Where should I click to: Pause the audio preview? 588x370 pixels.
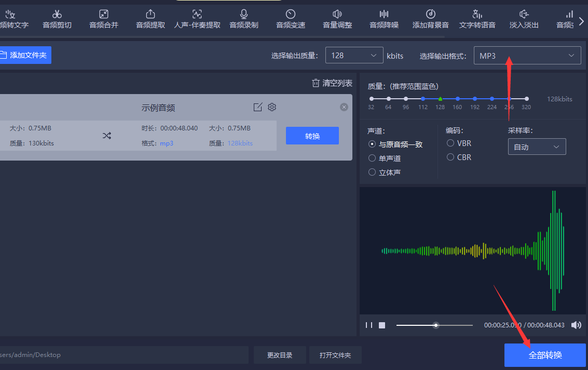[369, 325]
